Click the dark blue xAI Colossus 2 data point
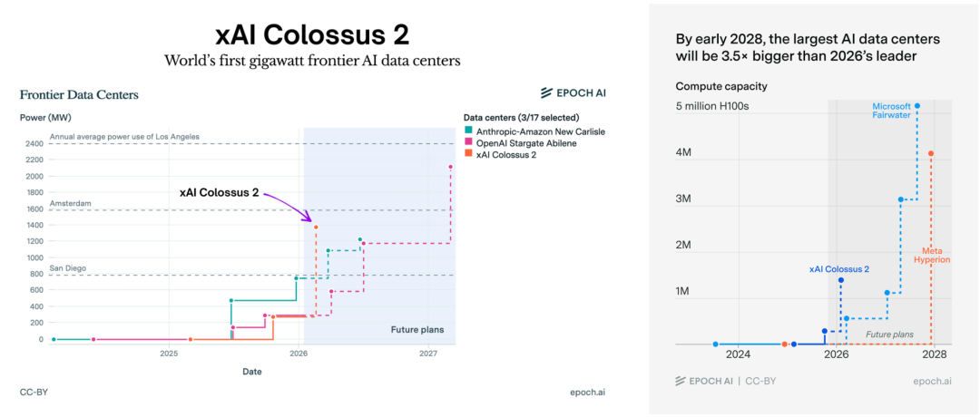980x417 pixels. 841,280
